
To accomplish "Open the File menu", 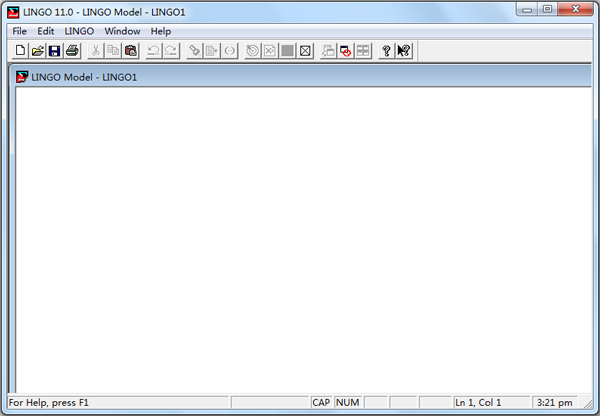I will pyautogui.click(x=20, y=31).
